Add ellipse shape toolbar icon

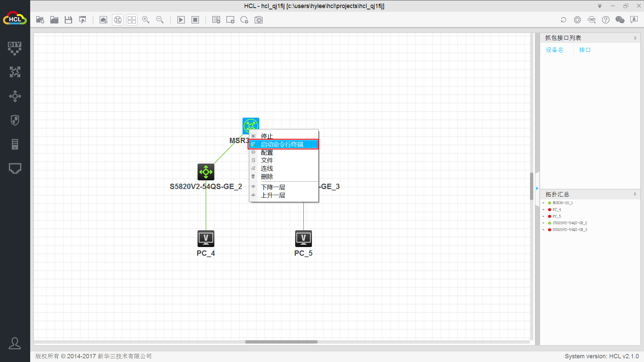pyautogui.click(x=245, y=20)
